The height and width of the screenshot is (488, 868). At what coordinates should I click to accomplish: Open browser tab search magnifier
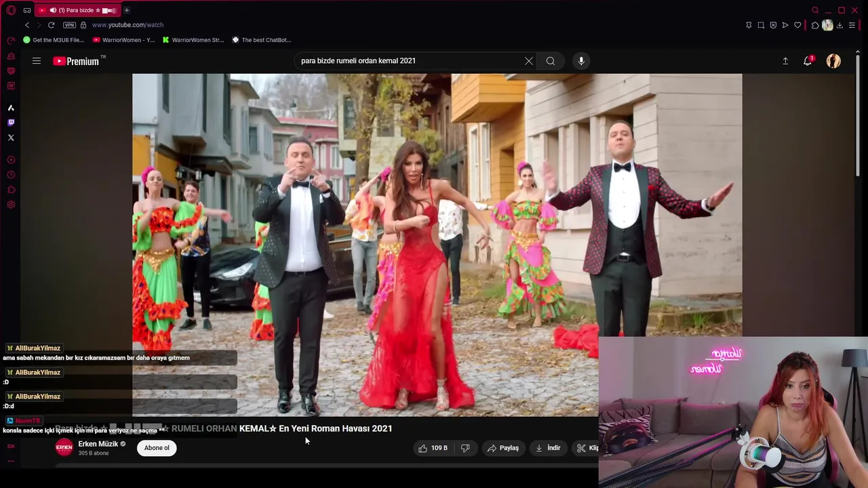tap(815, 10)
